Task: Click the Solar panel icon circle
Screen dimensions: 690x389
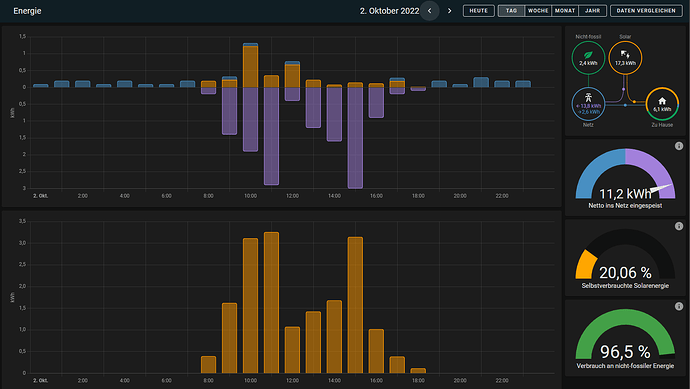Action: (x=625, y=58)
